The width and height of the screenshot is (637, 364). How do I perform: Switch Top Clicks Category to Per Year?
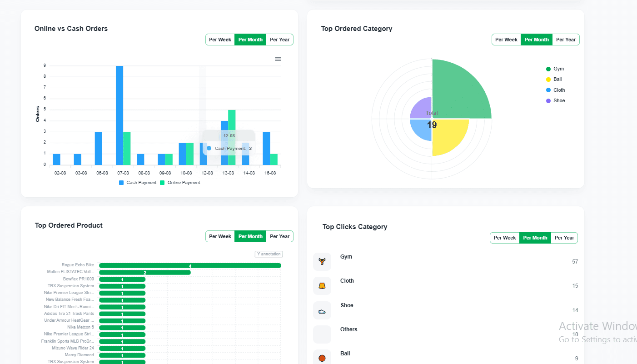[564, 238]
